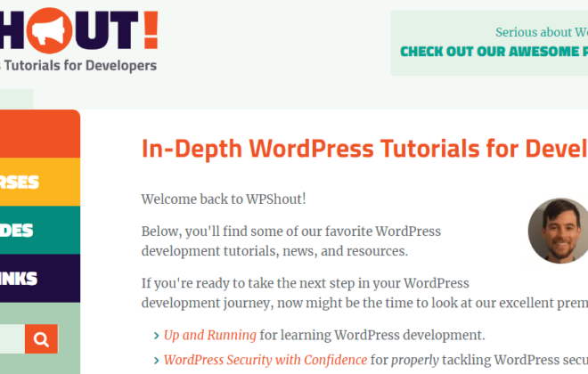The height and width of the screenshot is (374, 588).
Task: Open the dark purple LINKS menu item
Action: tap(40, 279)
